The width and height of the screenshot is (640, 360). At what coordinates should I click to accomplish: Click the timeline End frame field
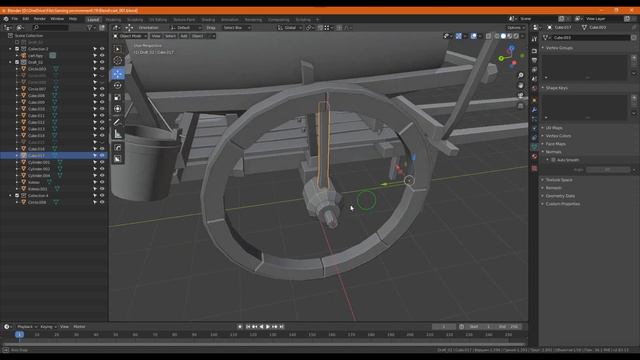pyautogui.click(x=509, y=327)
